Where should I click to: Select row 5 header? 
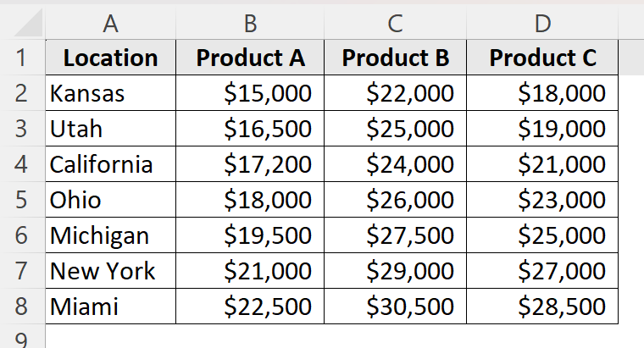click(21, 200)
